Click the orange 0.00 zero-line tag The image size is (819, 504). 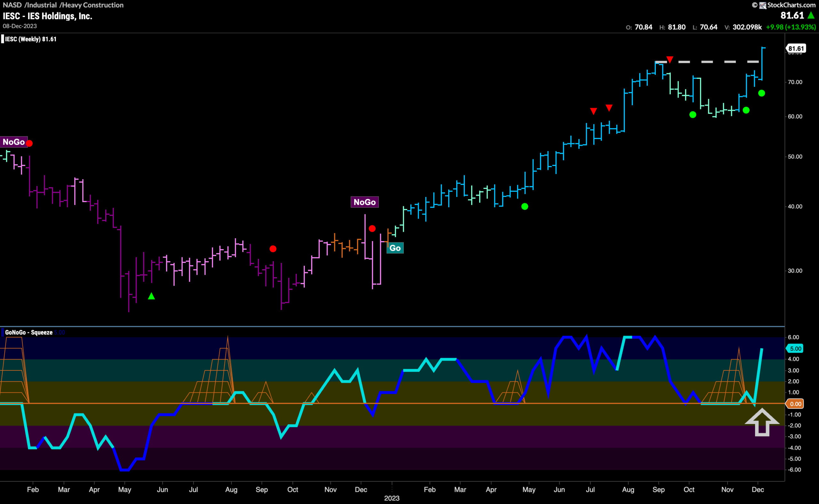796,404
